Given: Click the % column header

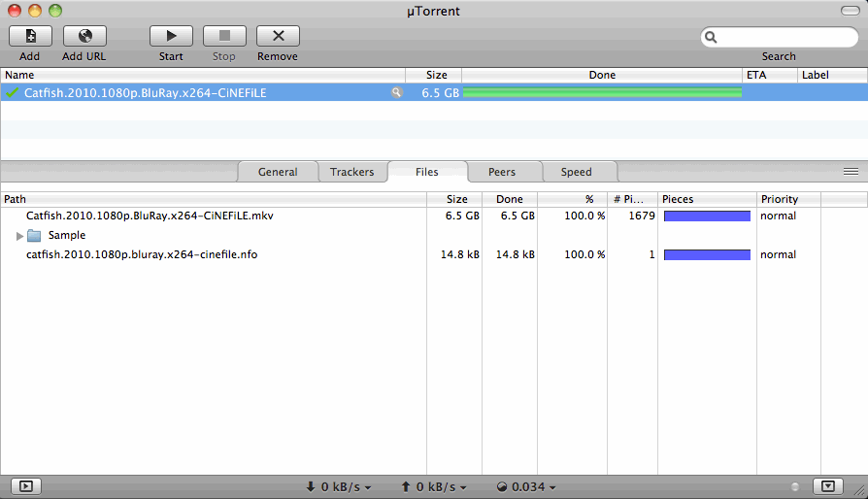Looking at the screenshot, I should coord(573,199).
